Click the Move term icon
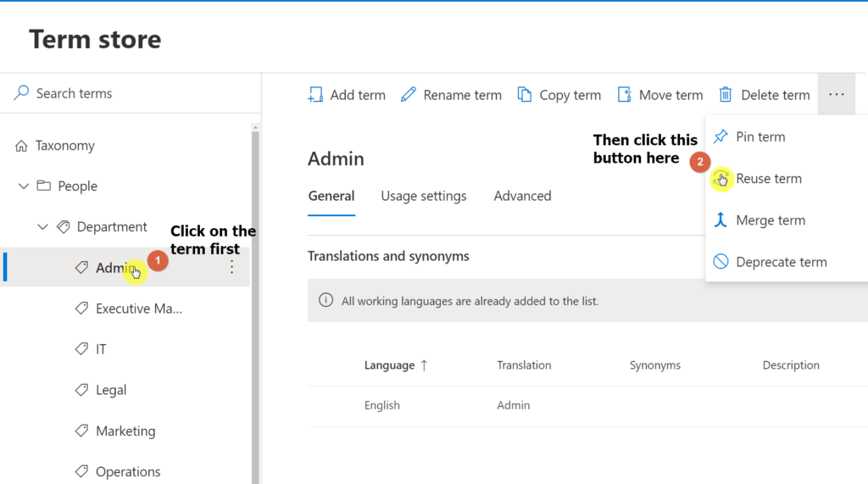 [624, 95]
